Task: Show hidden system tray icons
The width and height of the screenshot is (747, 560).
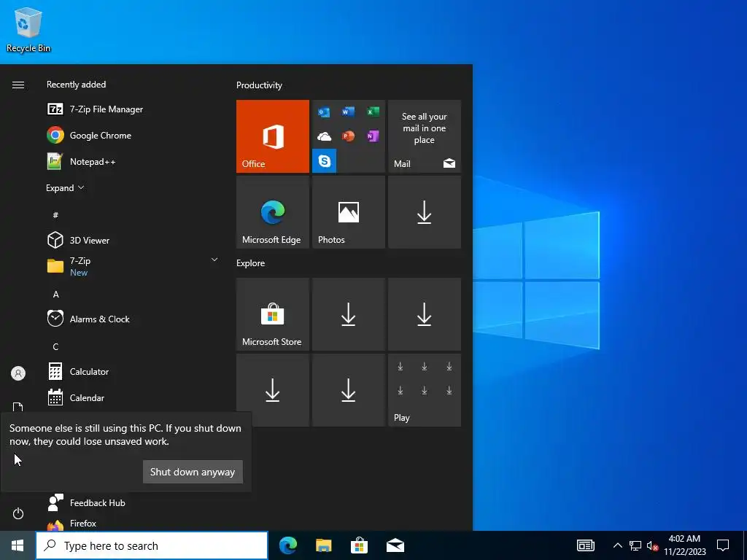Action: [617, 545]
